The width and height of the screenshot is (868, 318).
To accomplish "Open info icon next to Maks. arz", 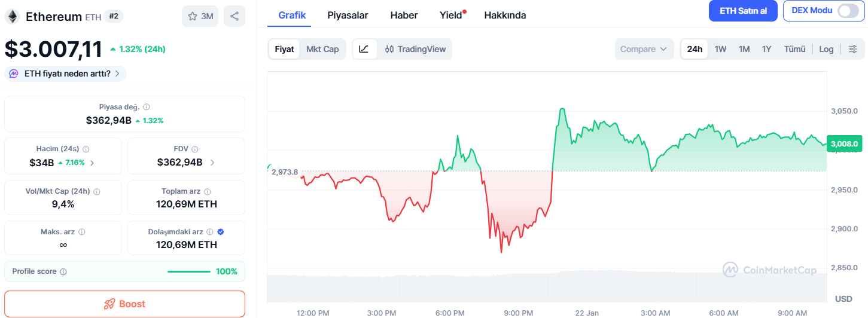I will coord(81,232).
